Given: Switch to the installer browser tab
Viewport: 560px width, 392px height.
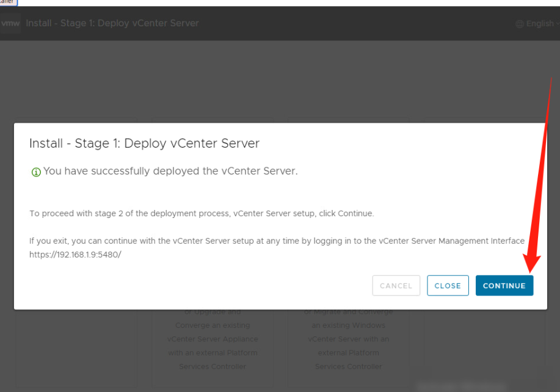Looking at the screenshot, I should [9, 4].
